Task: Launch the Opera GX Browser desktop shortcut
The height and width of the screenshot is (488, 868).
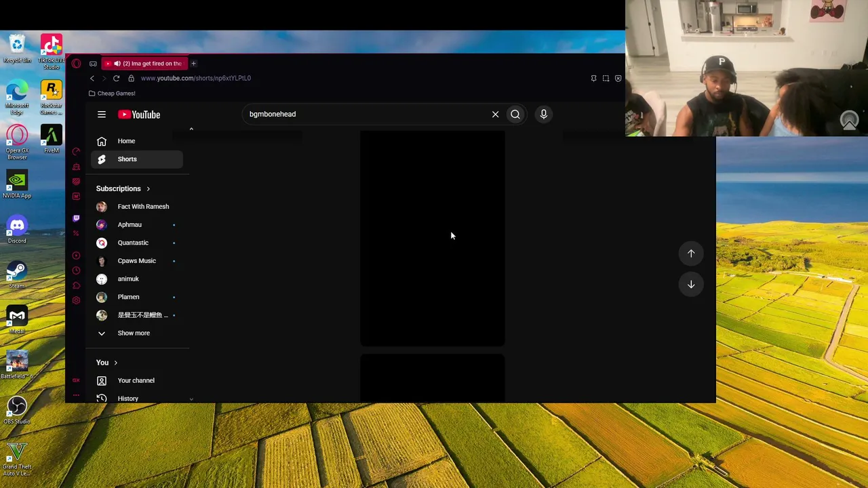Action: [17, 142]
